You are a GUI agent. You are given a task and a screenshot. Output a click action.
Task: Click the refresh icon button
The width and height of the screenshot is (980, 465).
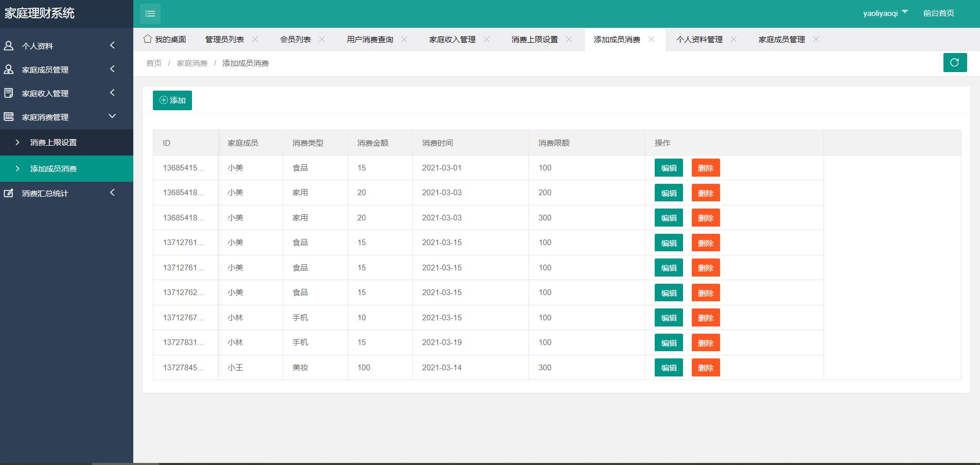955,63
